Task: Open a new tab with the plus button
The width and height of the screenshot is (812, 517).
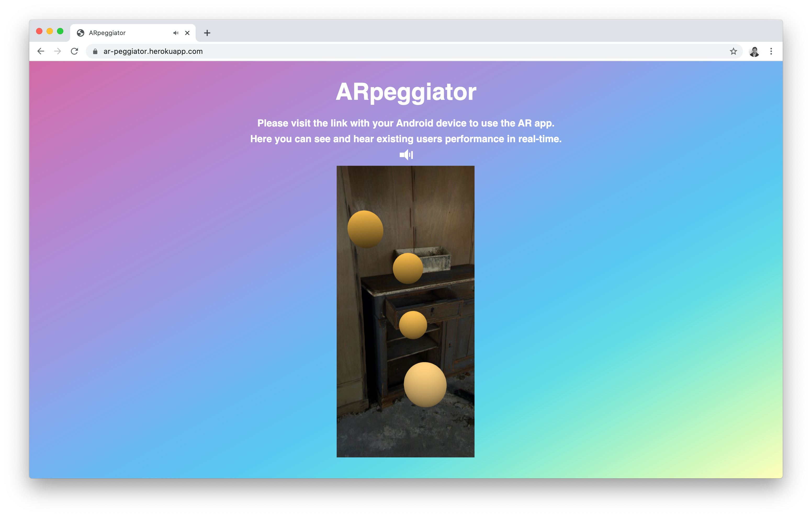Action: coord(207,33)
